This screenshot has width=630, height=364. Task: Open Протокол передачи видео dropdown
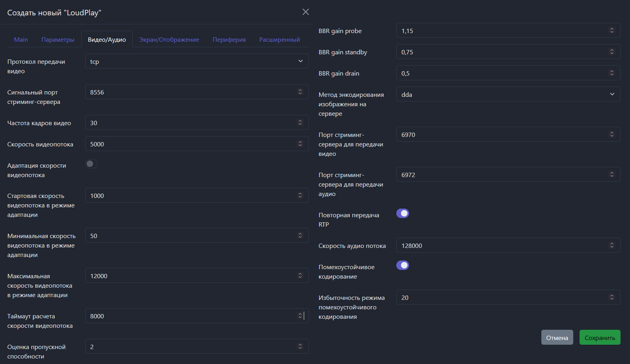tap(197, 61)
